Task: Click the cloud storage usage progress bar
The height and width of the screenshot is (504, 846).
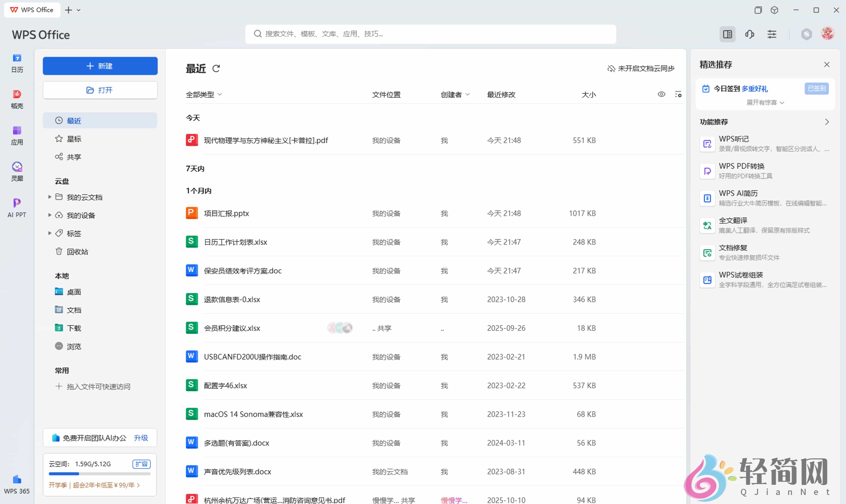Action: tap(100, 474)
